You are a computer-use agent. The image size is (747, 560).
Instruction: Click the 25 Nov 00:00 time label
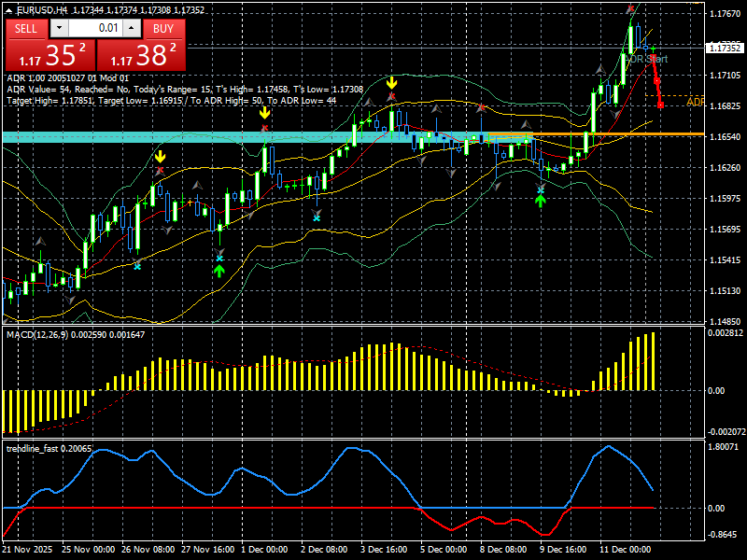[x=88, y=550]
